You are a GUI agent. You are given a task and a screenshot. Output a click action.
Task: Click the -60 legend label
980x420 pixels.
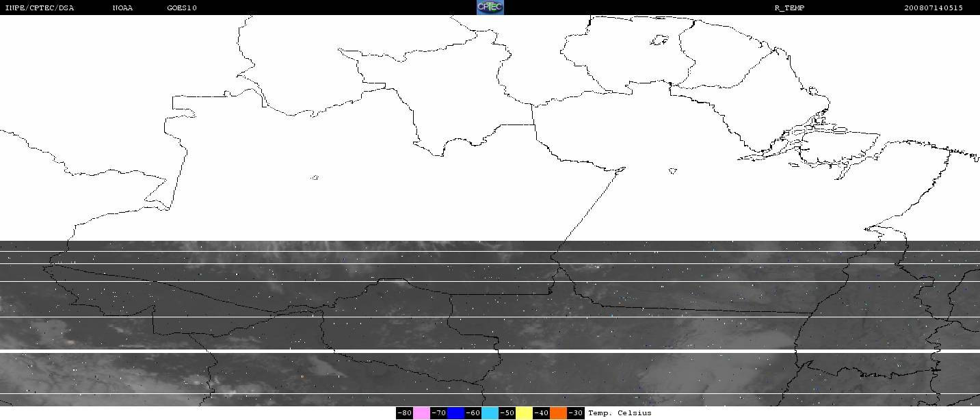[x=473, y=413]
